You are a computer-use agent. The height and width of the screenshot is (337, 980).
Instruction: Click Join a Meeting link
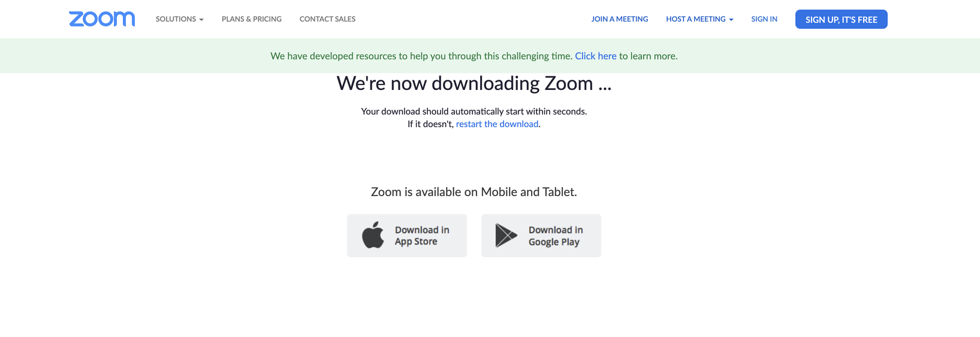click(x=620, y=19)
